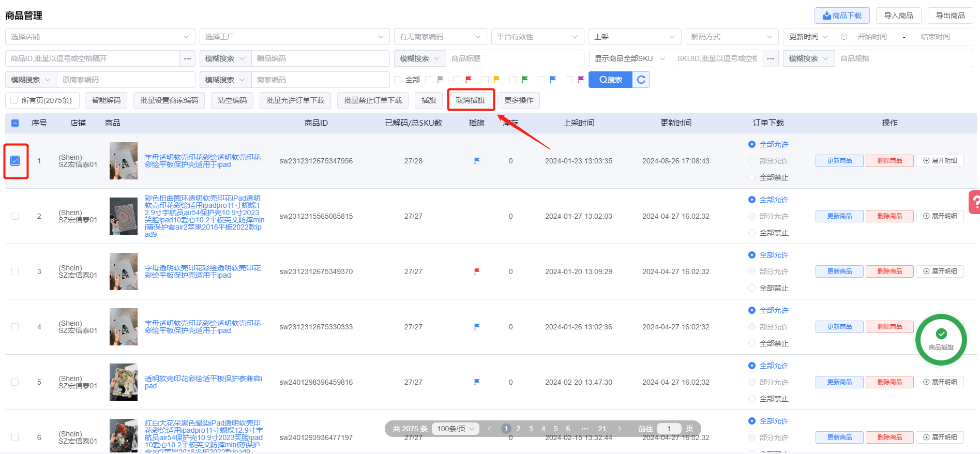Click the refresh icon beside the search button
The image size is (980, 454).
pyautogui.click(x=641, y=80)
